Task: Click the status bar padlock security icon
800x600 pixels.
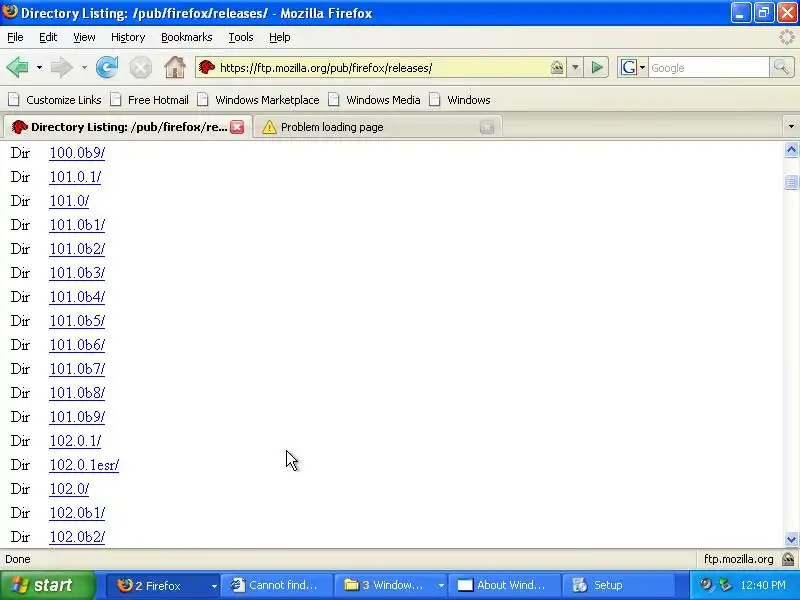Action: [788, 559]
